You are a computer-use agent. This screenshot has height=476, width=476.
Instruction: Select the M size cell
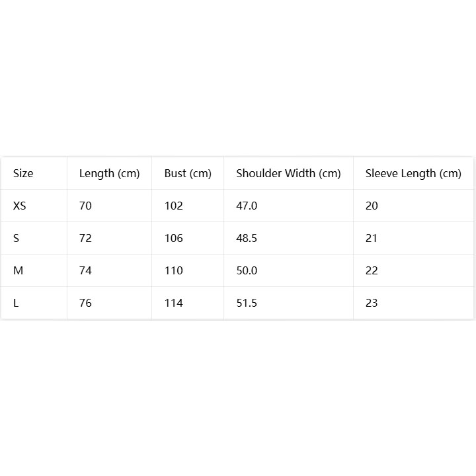point(18,270)
